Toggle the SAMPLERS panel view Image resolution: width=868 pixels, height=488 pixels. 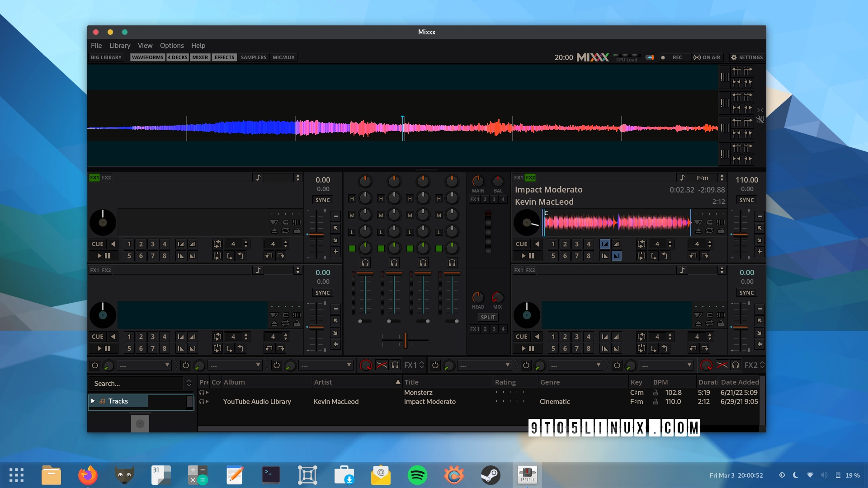pyautogui.click(x=253, y=57)
